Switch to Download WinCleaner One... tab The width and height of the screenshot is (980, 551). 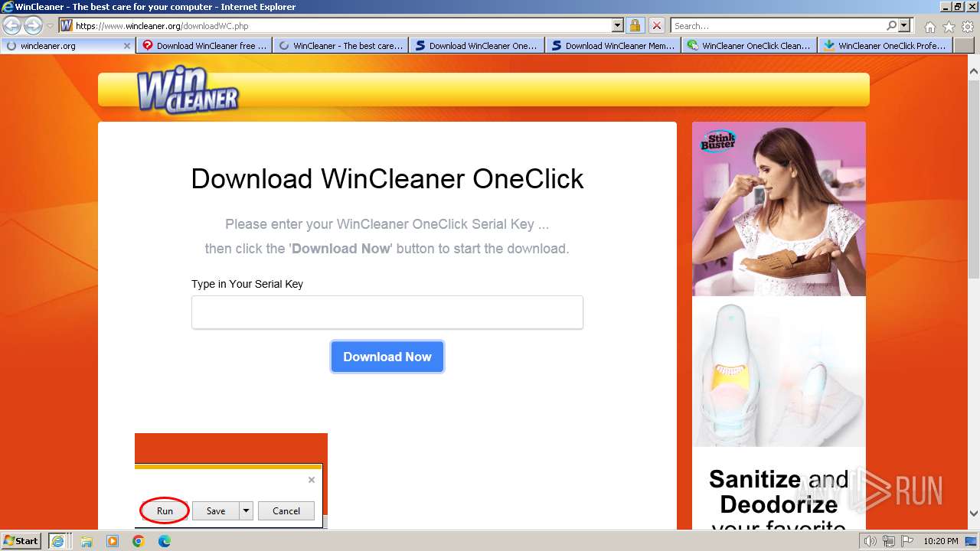(477, 46)
